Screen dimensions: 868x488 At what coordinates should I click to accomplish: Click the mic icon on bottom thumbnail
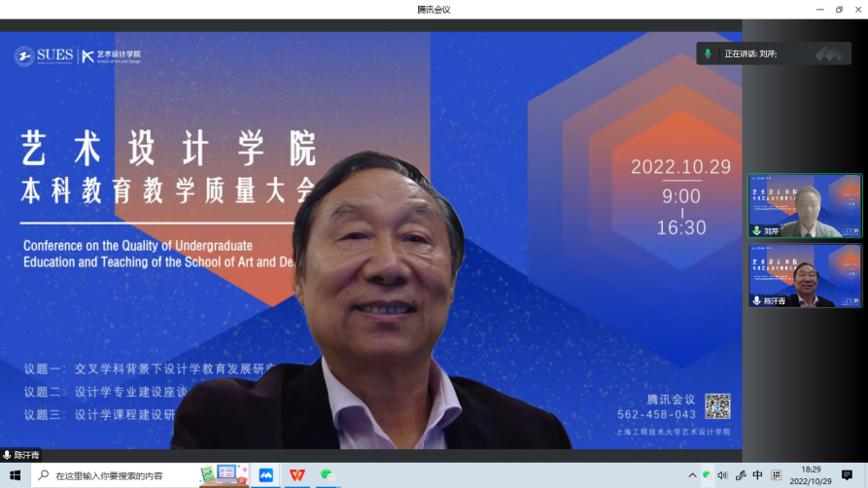(756, 301)
